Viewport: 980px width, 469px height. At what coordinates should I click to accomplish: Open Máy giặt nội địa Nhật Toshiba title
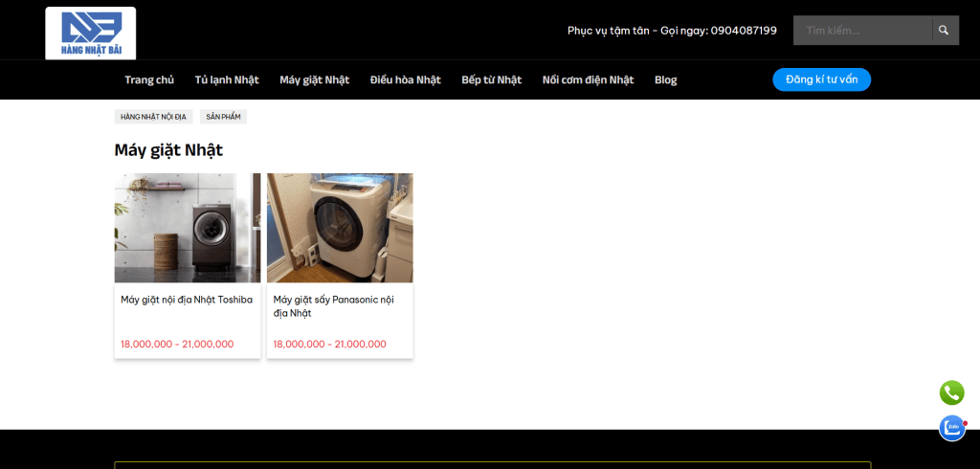click(x=187, y=301)
